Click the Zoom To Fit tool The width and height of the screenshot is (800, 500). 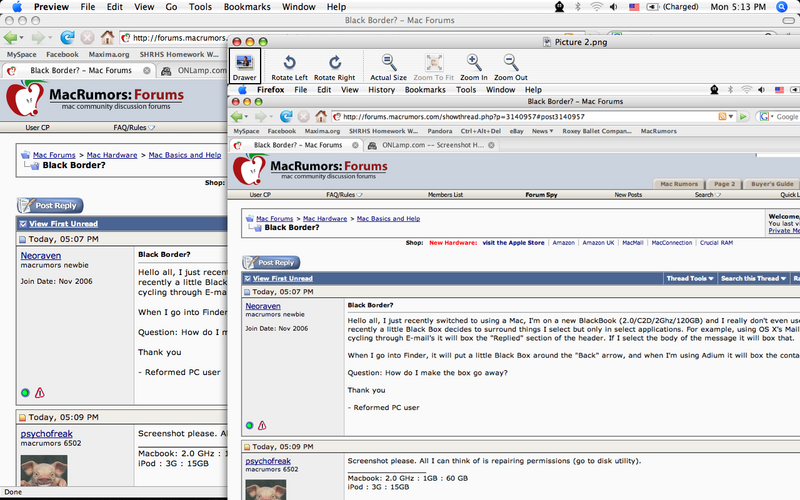[x=434, y=67]
